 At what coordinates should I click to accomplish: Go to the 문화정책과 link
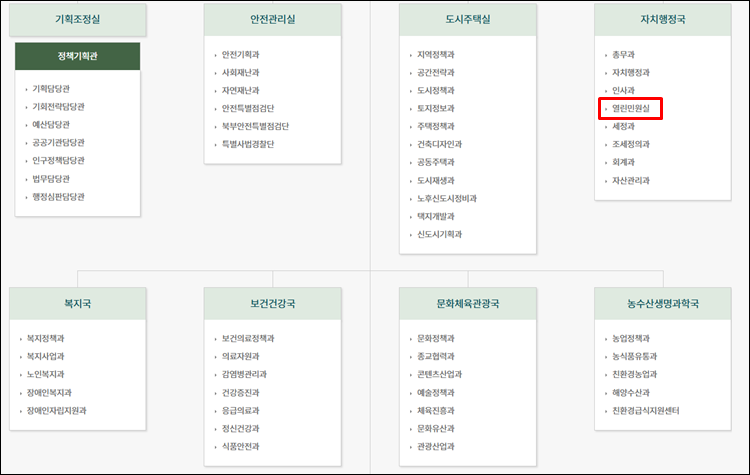(x=436, y=339)
